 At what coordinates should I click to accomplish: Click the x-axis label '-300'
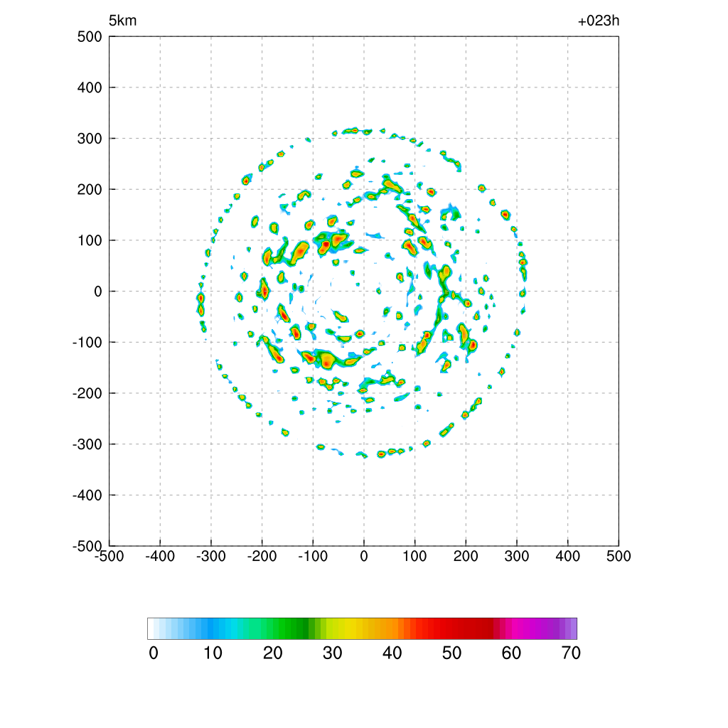[211, 556]
